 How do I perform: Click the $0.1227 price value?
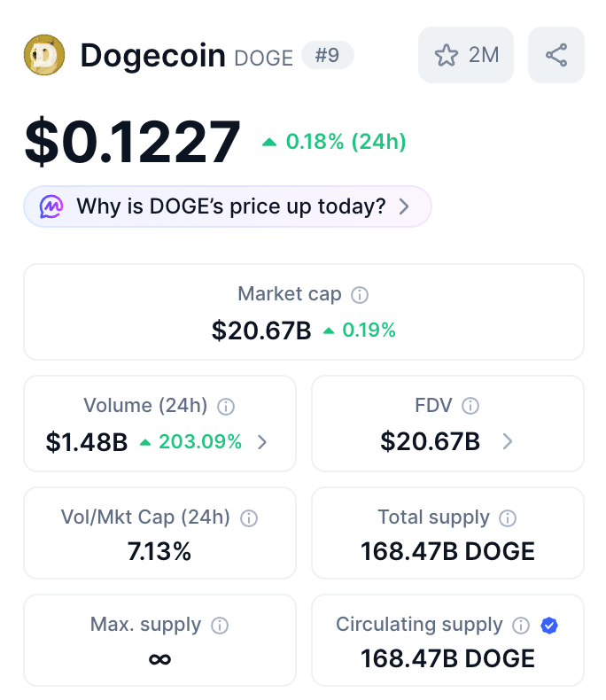(x=133, y=142)
